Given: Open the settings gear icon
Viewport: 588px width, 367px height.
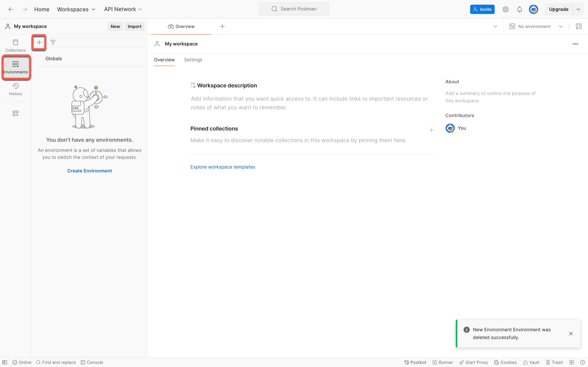Looking at the screenshot, I should click(505, 9).
